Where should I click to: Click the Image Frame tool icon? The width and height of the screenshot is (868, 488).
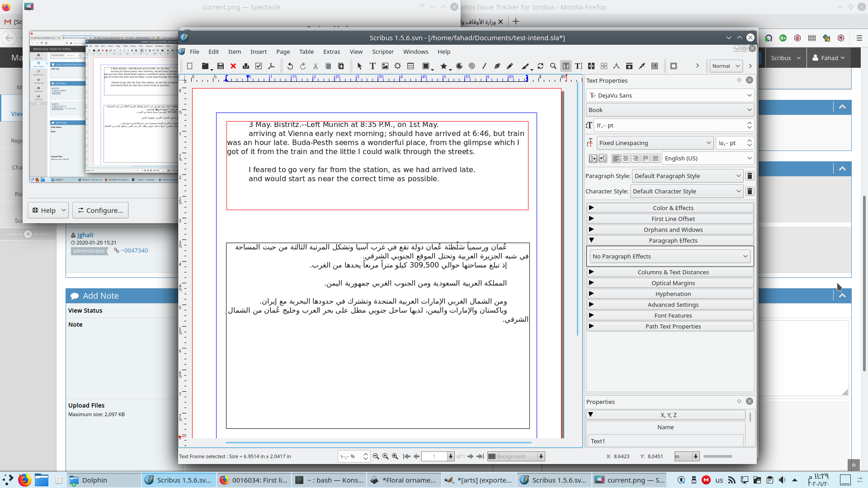385,66
